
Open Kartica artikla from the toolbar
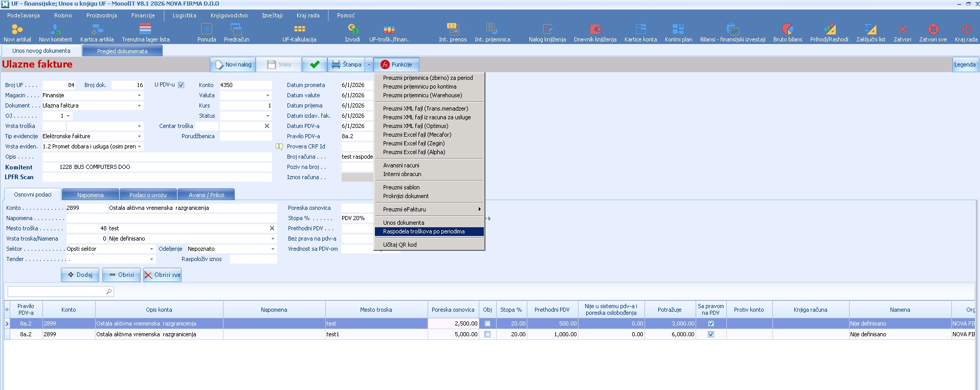pyautogui.click(x=97, y=33)
